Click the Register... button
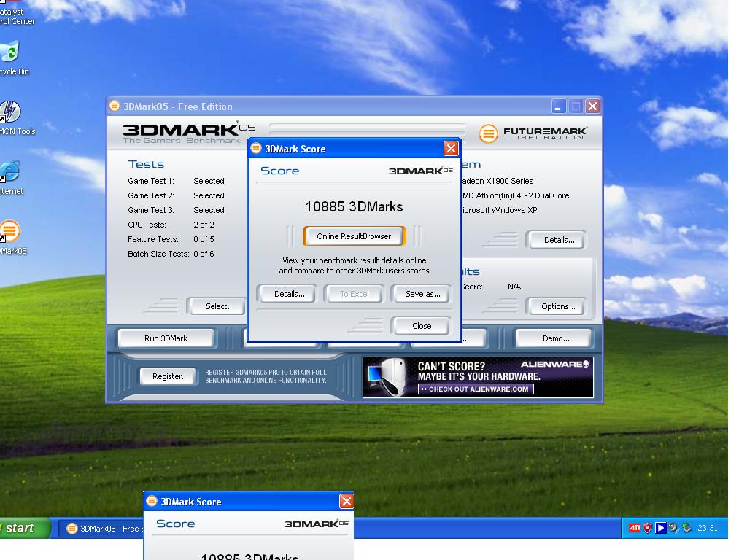This screenshot has width=747, height=560. pyautogui.click(x=169, y=376)
